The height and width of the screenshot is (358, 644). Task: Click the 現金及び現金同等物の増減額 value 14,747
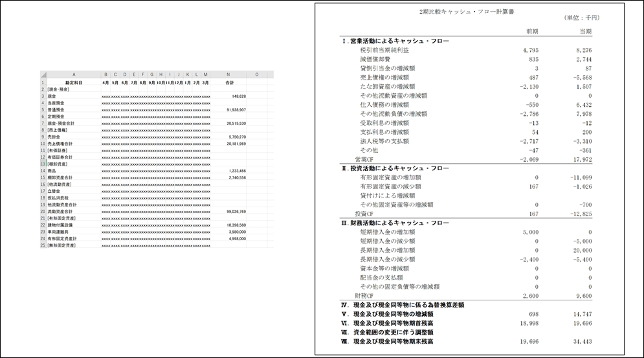click(583, 314)
